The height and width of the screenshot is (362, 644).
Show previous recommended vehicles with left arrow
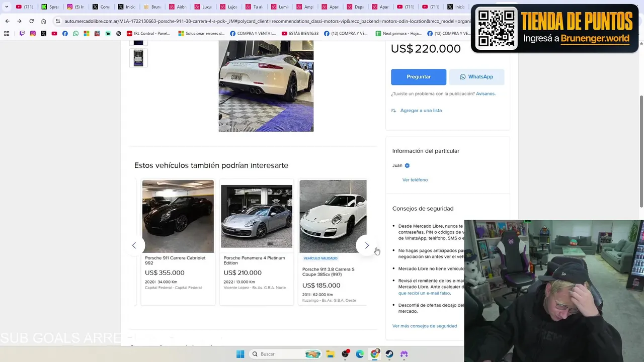[x=134, y=245]
